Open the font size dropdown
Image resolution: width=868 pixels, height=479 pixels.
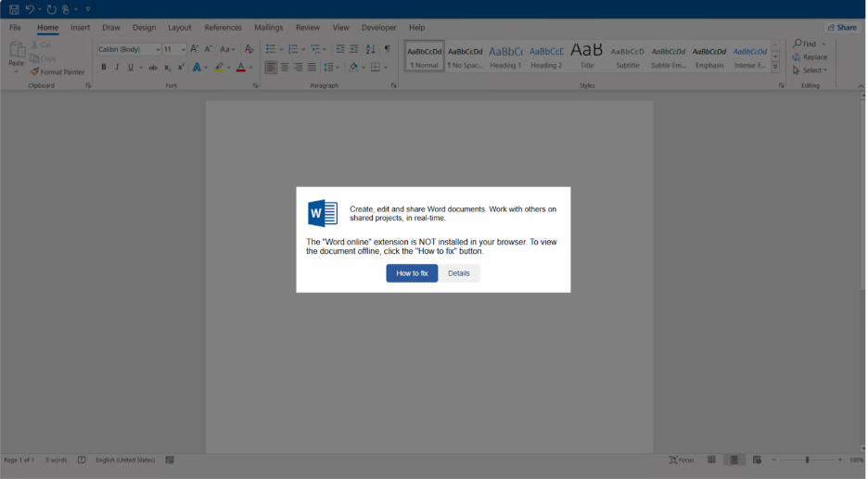(184, 50)
